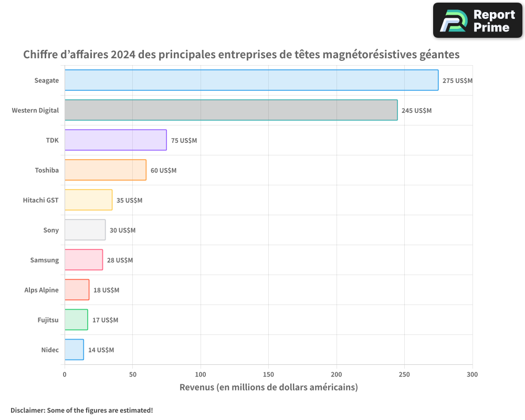Click the chart title text
Image resolution: width=525 pixels, height=420 pixels.
tap(241, 55)
